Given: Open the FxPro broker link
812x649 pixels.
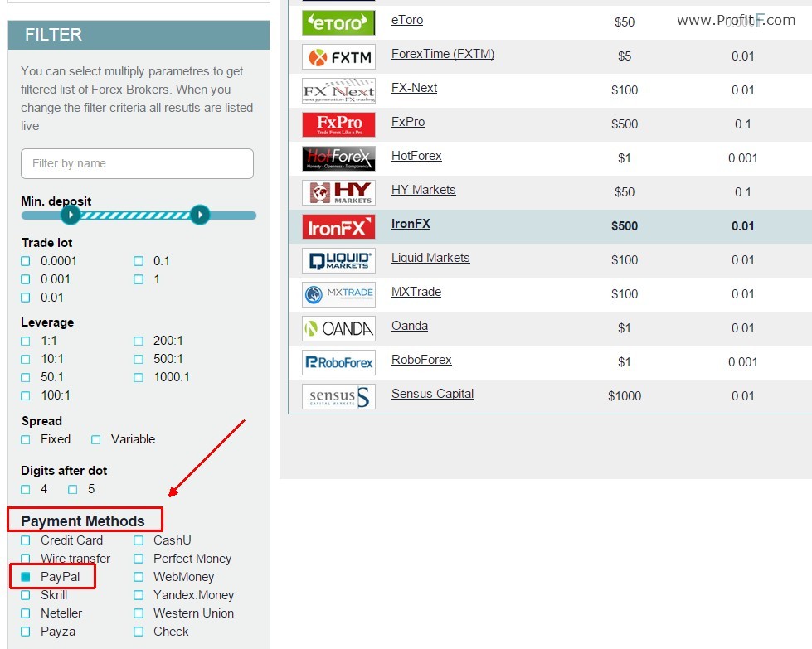Looking at the screenshot, I should coord(408,122).
